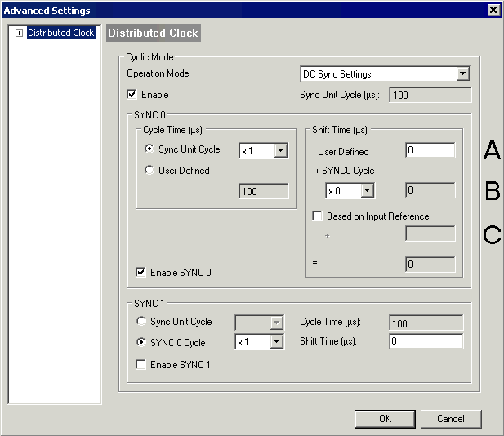Click the input reference offset field
This screenshot has width=504, height=436.
[x=430, y=234]
